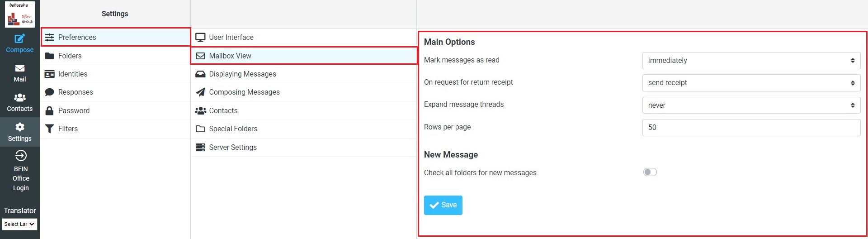Screen dimensions: 868x239
Task: Open the Mark messages as read dropdown
Action: 751,60
